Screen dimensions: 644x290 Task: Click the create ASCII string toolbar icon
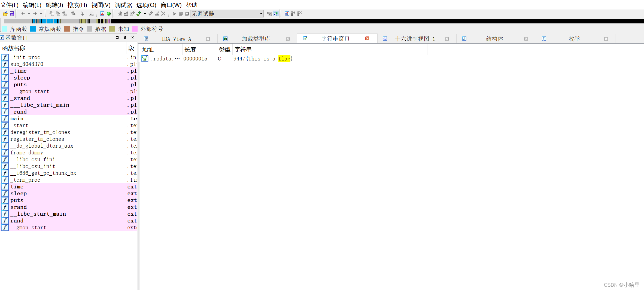click(x=132, y=14)
